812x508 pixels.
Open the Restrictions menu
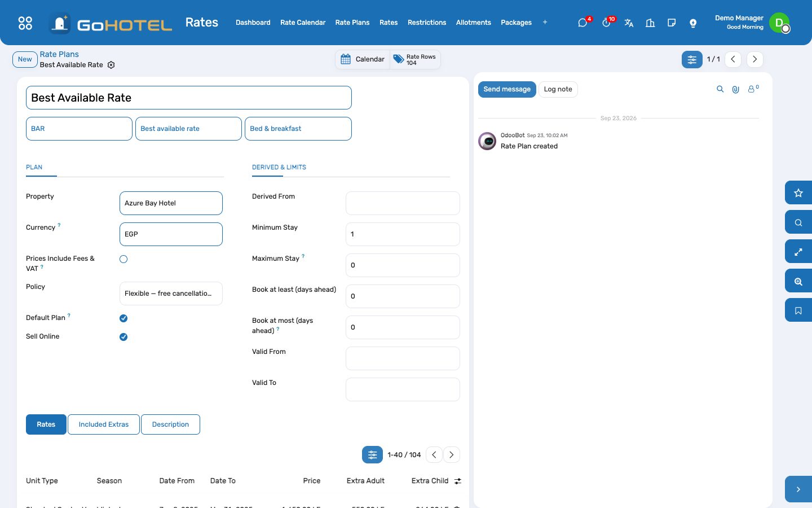[x=427, y=23]
